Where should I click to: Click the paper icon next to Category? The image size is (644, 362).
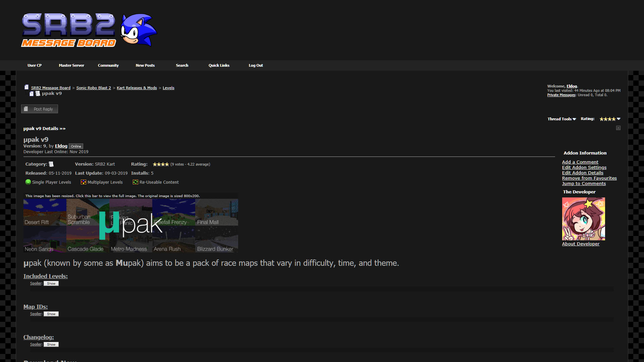[51, 164]
